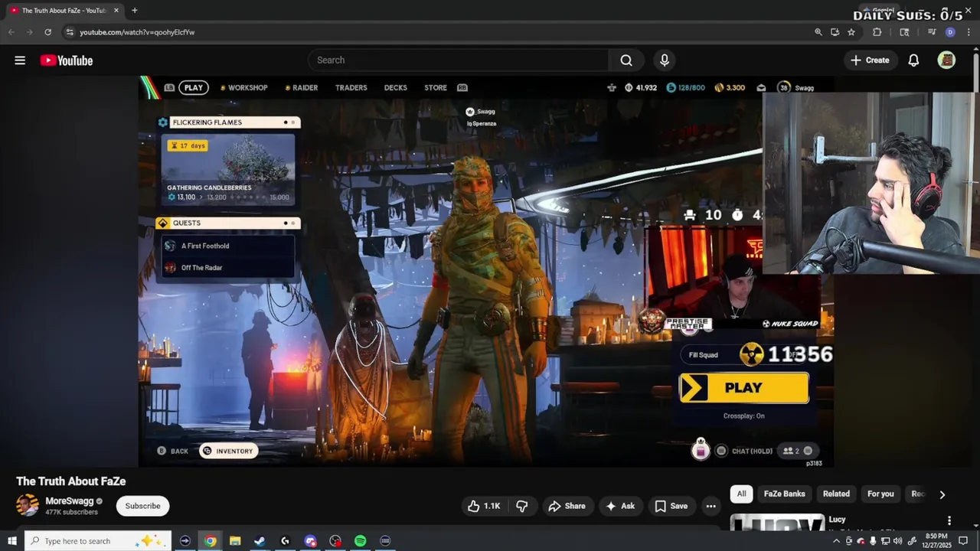This screenshot has height=551, width=980.
Task: Open Logitech G HUB taskbar icon
Action: (285, 541)
